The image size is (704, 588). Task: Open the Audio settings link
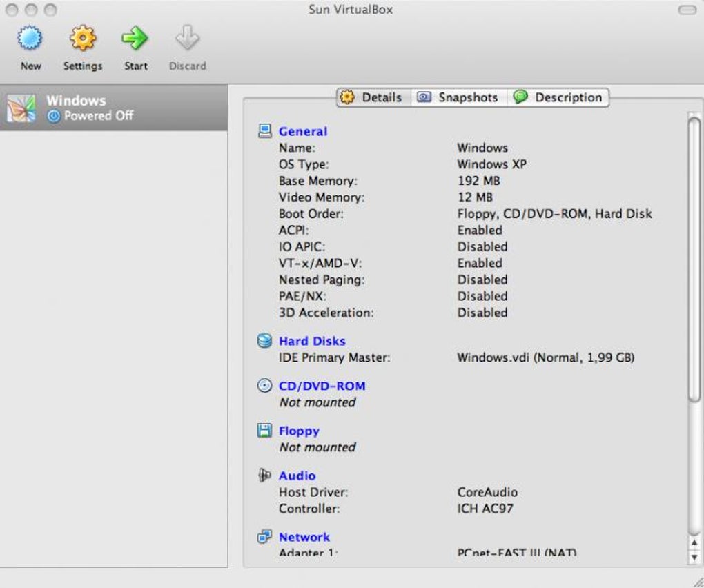[x=297, y=476]
